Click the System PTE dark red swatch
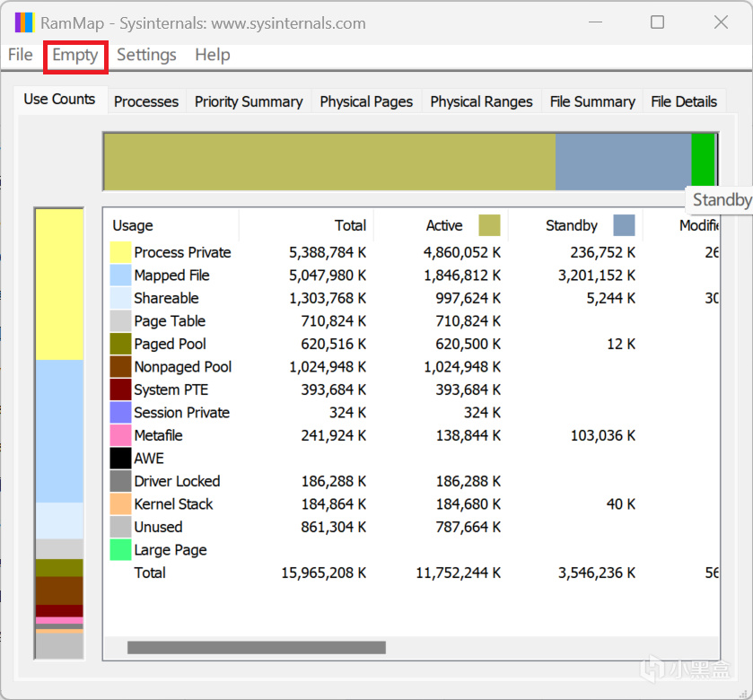 [x=120, y=389]
